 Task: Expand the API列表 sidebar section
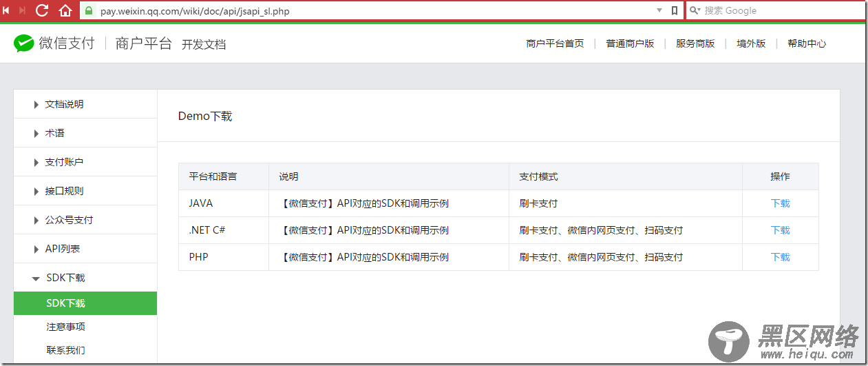85,249
